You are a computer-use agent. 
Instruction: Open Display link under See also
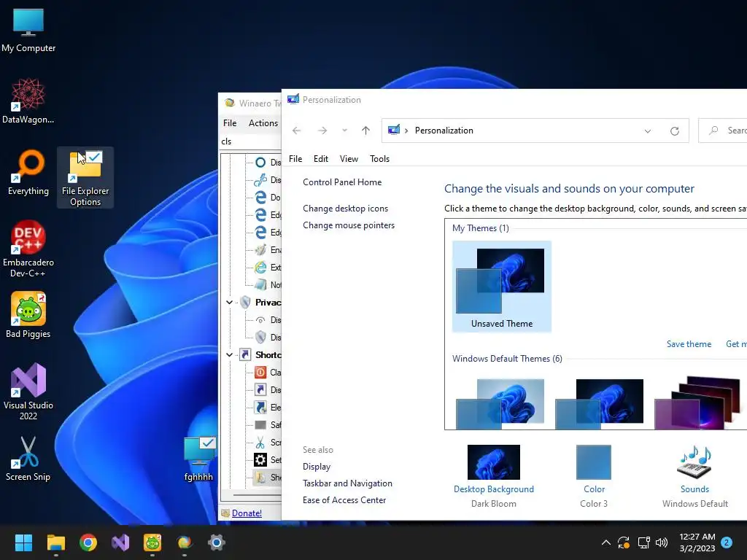click(317, 467)
